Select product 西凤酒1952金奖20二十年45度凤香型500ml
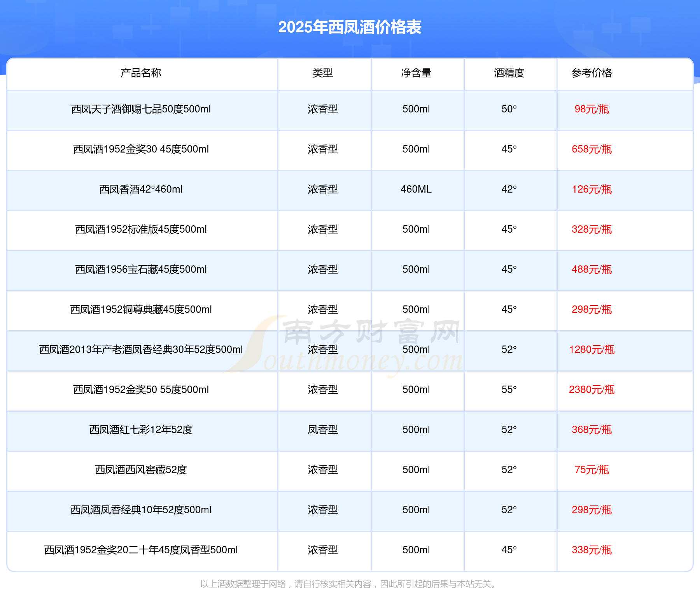Screen dimensions: 700x607 pos(141,550)
